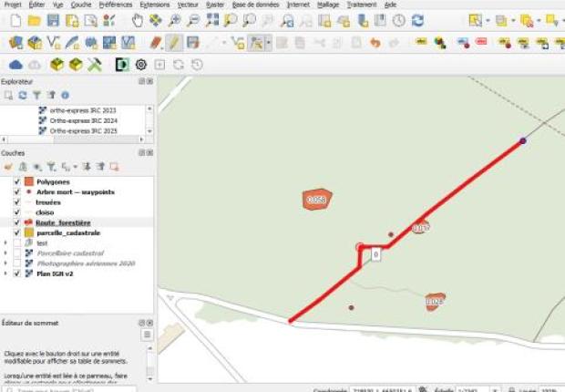
Task: Expand Photographies aériennes 2020 item
Action: click(x=5, y=263)
